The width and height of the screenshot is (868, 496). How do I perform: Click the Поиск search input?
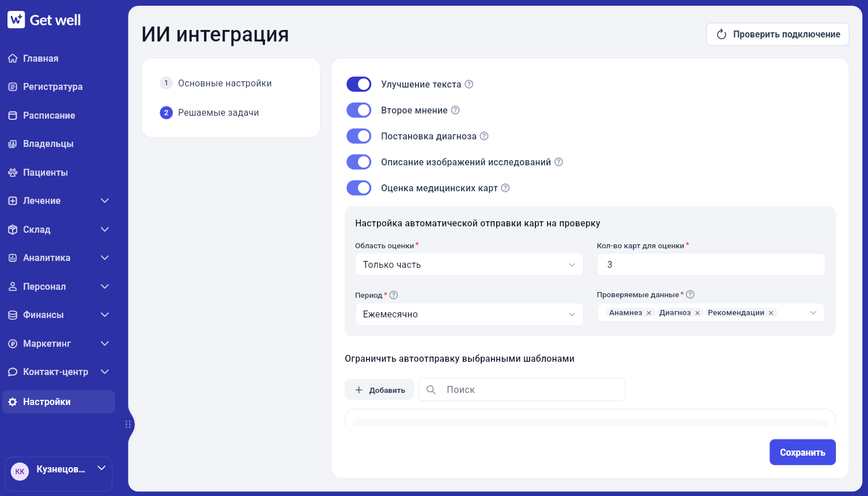[522, 390]
